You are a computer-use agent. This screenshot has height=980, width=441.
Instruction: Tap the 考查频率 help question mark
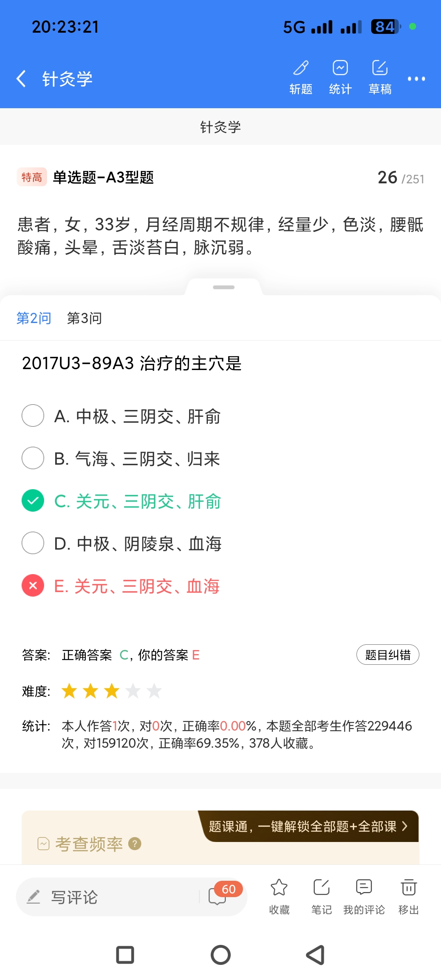(x=135, y=844)
